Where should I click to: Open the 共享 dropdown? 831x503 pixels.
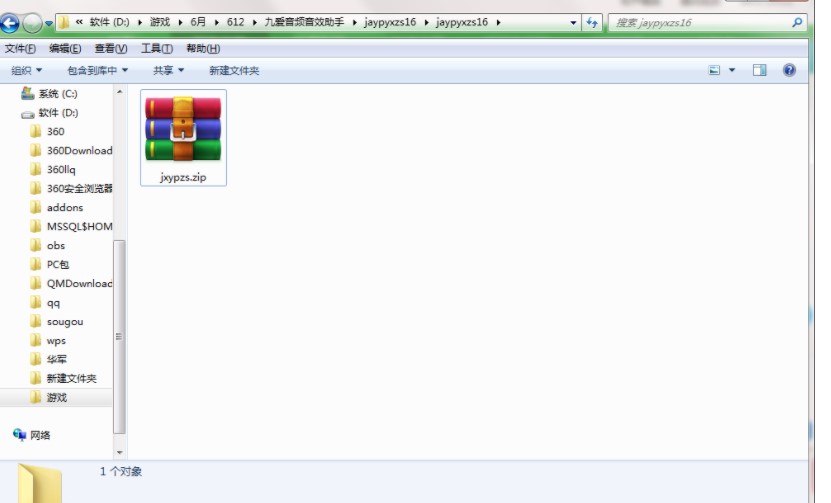tap(168, 70)
